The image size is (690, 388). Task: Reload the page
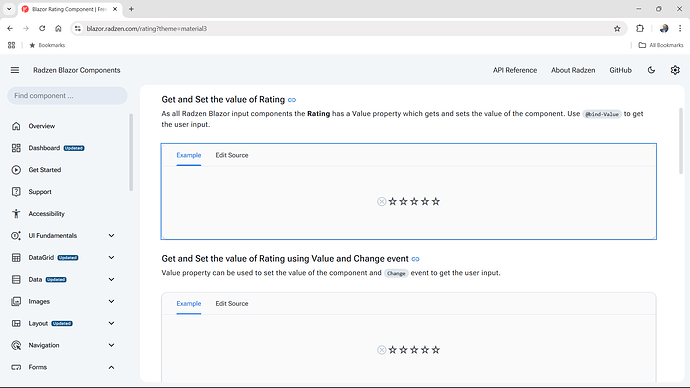point(42,29)
